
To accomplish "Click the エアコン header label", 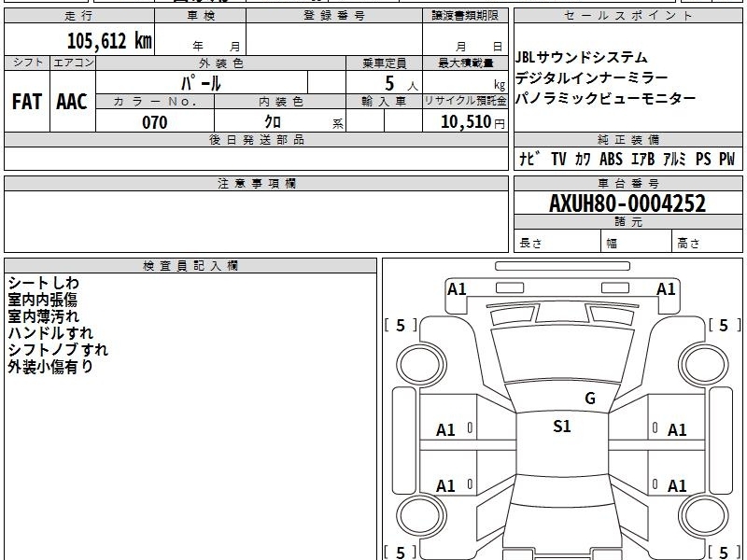I will pos(73,63).
